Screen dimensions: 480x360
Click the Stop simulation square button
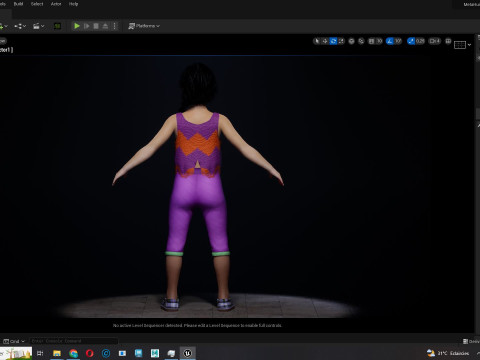tap(96, 26)
